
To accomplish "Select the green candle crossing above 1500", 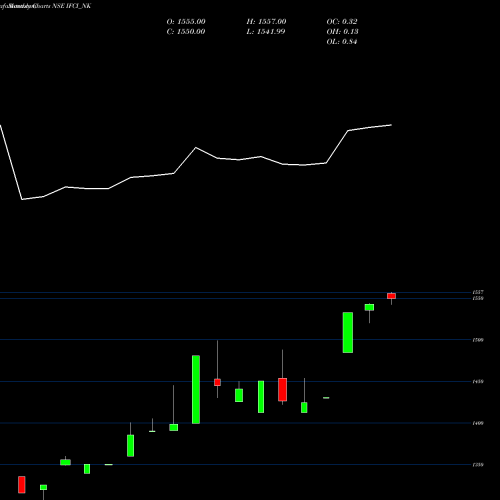I will [348, 332].
